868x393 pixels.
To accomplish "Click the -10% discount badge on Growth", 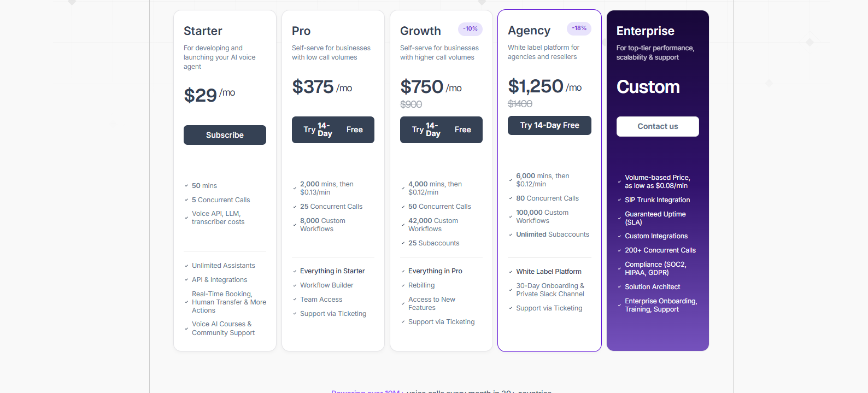I will pos(470,29).
